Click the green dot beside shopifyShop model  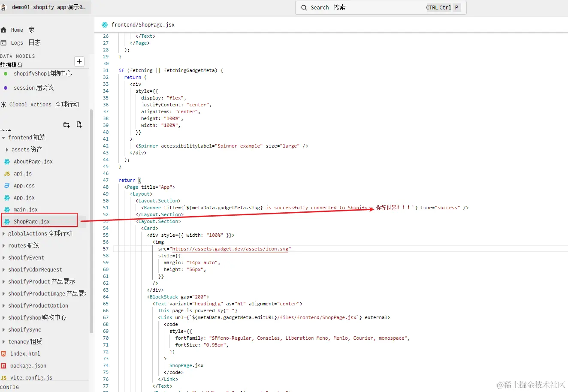[6, 74]
